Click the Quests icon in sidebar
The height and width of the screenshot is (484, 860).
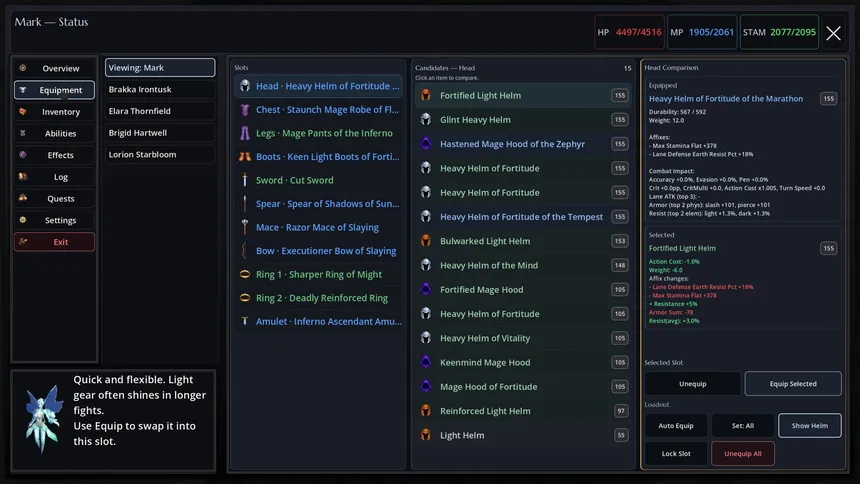coord(23,198)
